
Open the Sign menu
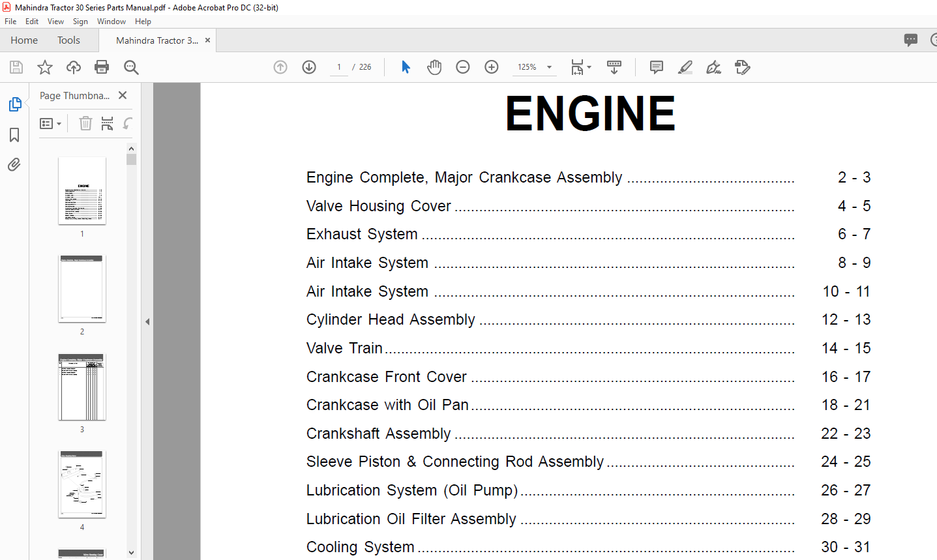[x=80, y=22]
